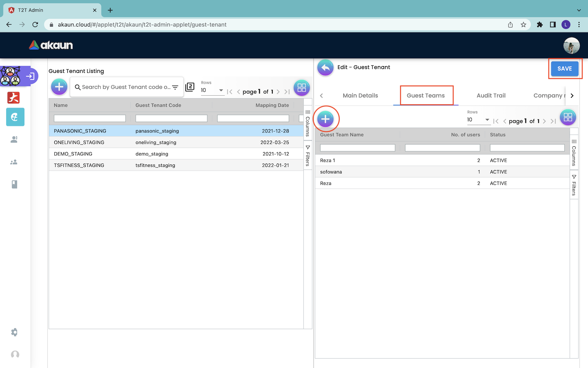
Task: Open Rows dropdown in Guest Teams panel
Action: pyautogui.click(x=478, y=120)
